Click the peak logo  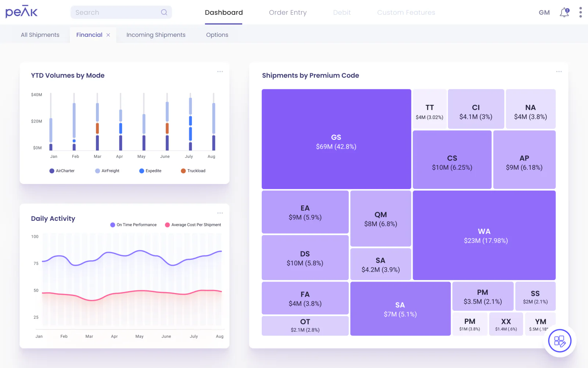(x=21, y=12)
